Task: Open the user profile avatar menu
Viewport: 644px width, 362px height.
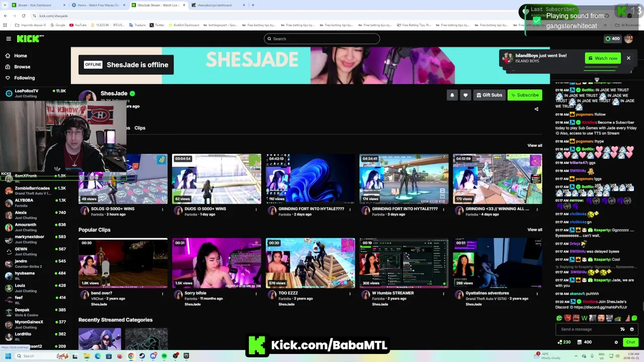Action: [x=628, y=39]
